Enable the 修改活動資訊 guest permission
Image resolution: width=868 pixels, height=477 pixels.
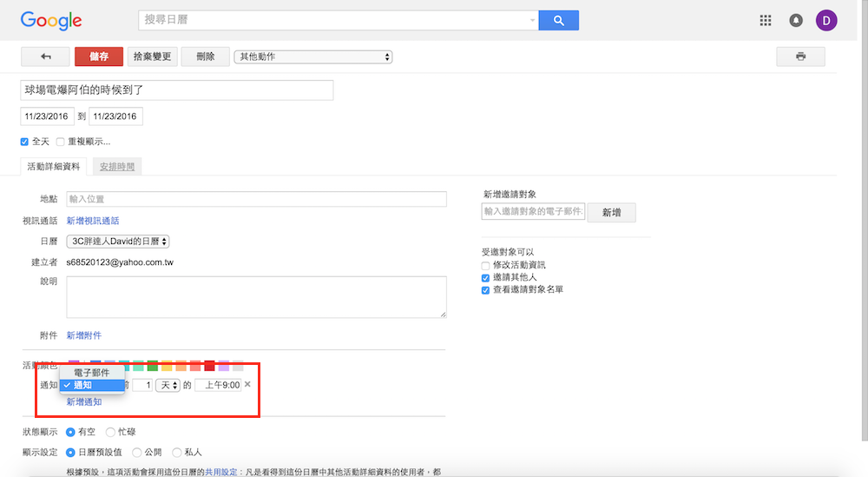(x=486, y=265)
